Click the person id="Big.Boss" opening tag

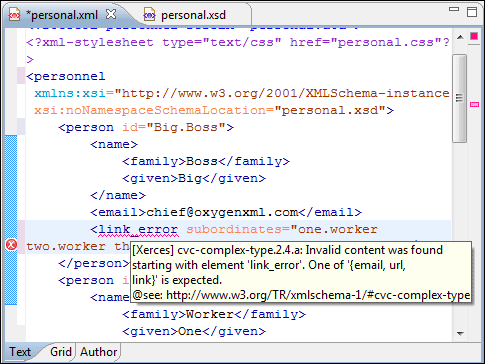tap(146, 127)
